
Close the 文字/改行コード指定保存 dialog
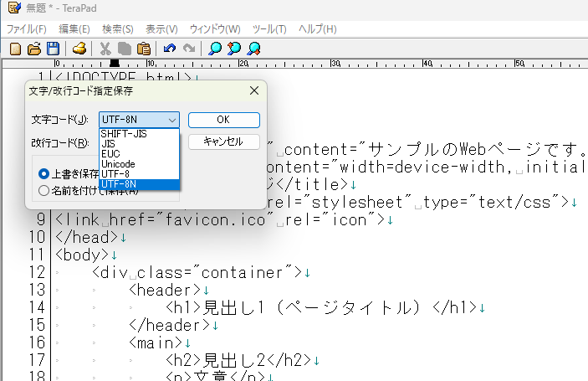click(x=253, y=90)
